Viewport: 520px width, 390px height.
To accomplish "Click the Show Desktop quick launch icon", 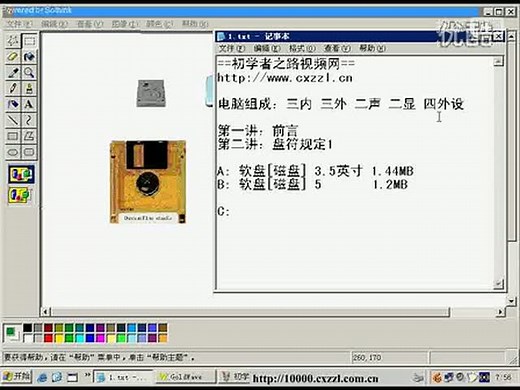I will tap(72, 377).
